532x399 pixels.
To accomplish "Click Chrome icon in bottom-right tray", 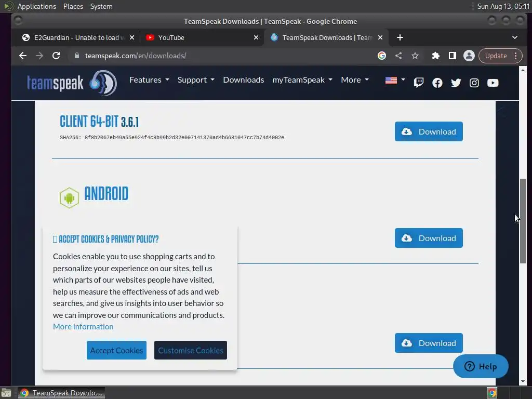I will (492, 393).
